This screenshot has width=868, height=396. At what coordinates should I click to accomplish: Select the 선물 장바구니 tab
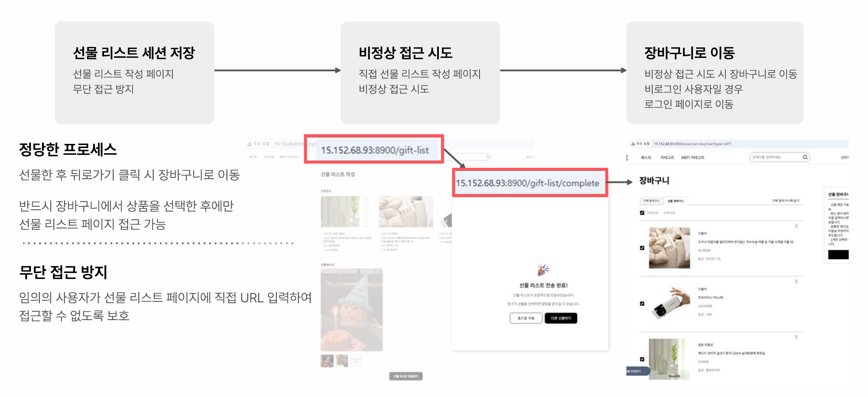click(676, 201)
